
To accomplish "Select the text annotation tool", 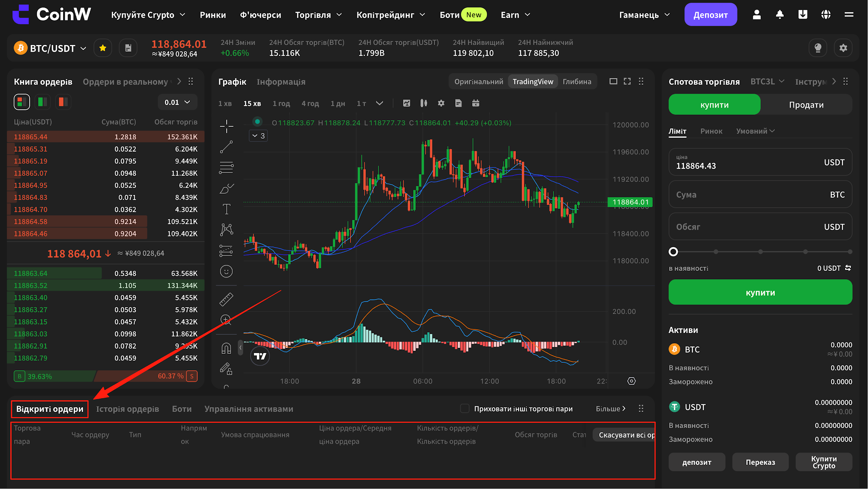I will [x=226, y=209].
